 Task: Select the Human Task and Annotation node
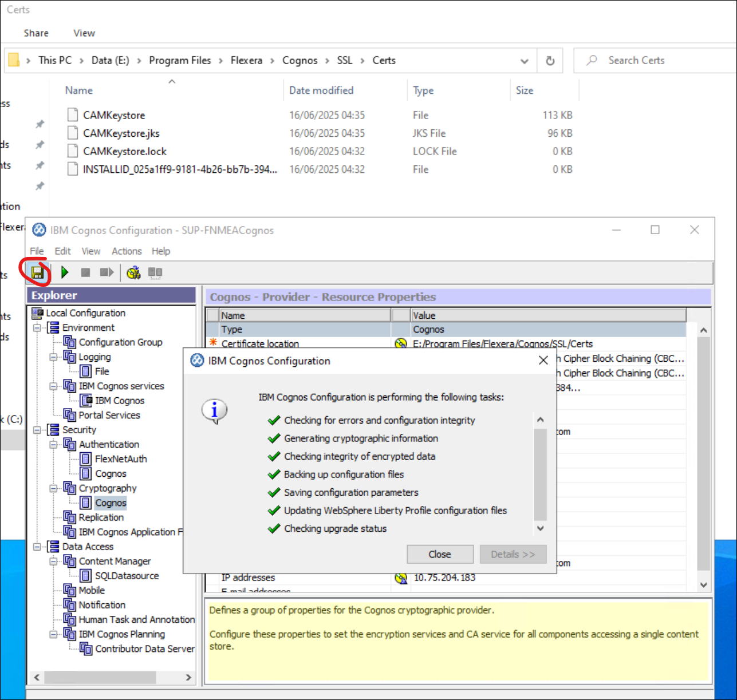click(x=136, y=620)
